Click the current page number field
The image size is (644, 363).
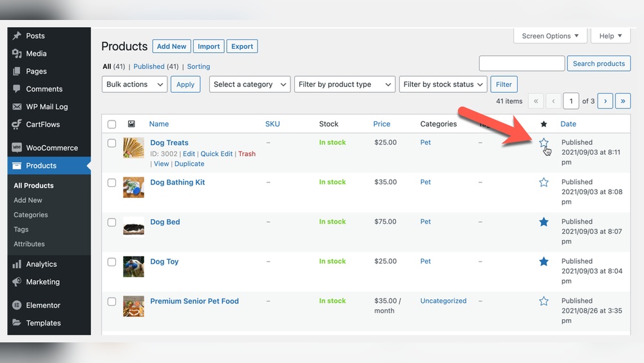click(x=571, y=101)
